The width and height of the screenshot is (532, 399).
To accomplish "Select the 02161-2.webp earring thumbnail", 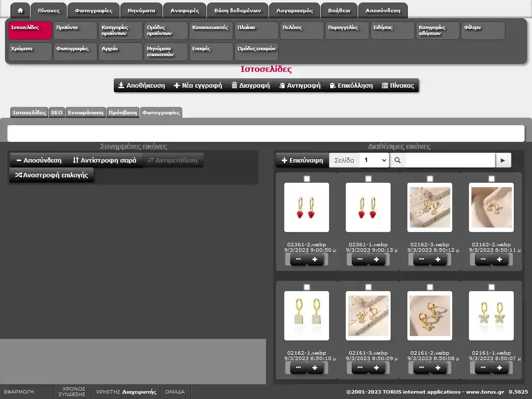I will [x=430, y=316].
